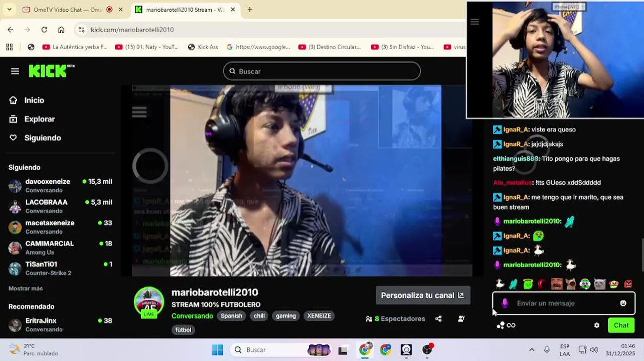Click the kick.com address bar
Viewport: 644px width, 361px height.
pyautogui.click(x=271, y=30)
